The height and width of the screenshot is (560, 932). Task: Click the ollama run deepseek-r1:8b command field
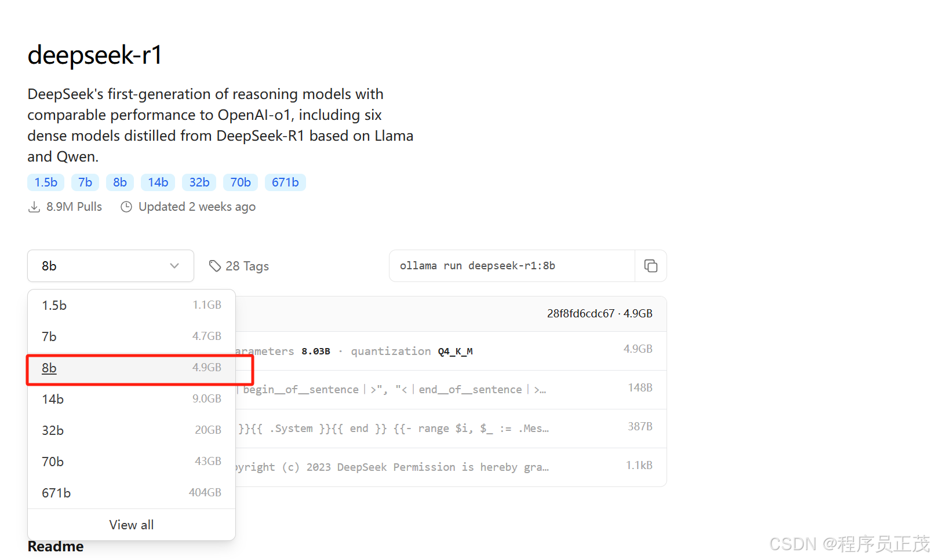click(x=512, y=266)
